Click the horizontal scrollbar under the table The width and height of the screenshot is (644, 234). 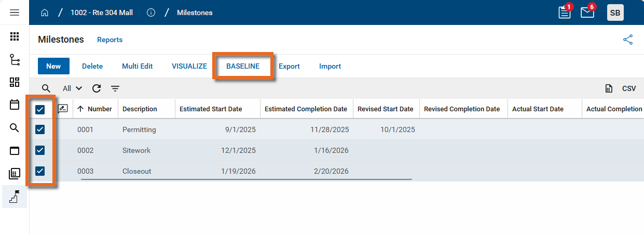246,179
